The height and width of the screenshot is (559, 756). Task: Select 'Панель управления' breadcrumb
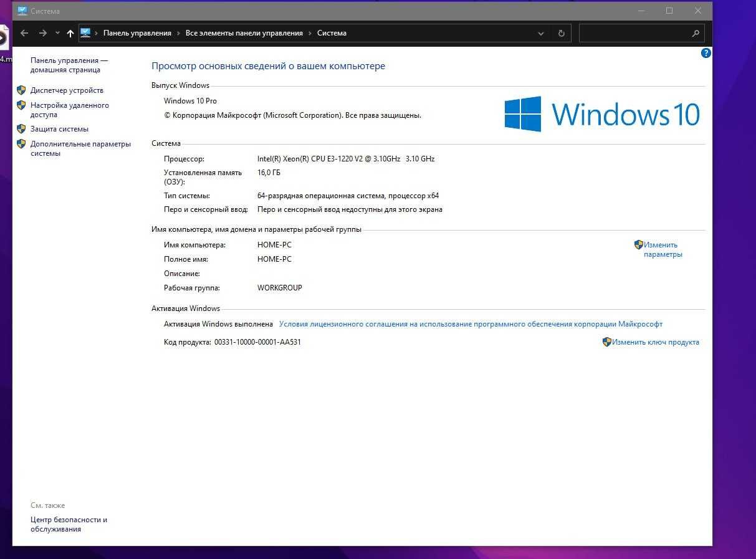tap(137, 33)
